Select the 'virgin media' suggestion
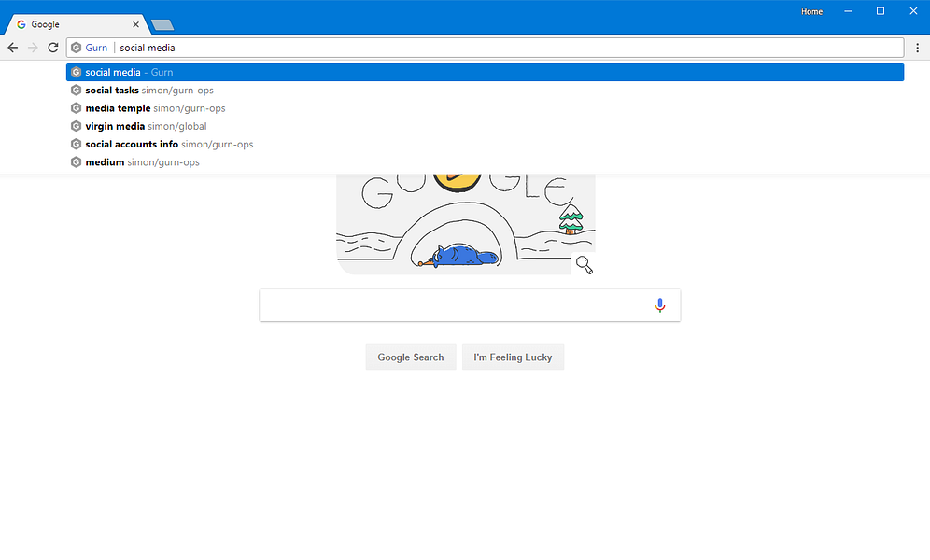Image resolution: width=930 pixels, height=560 pixels. (485, 126)
